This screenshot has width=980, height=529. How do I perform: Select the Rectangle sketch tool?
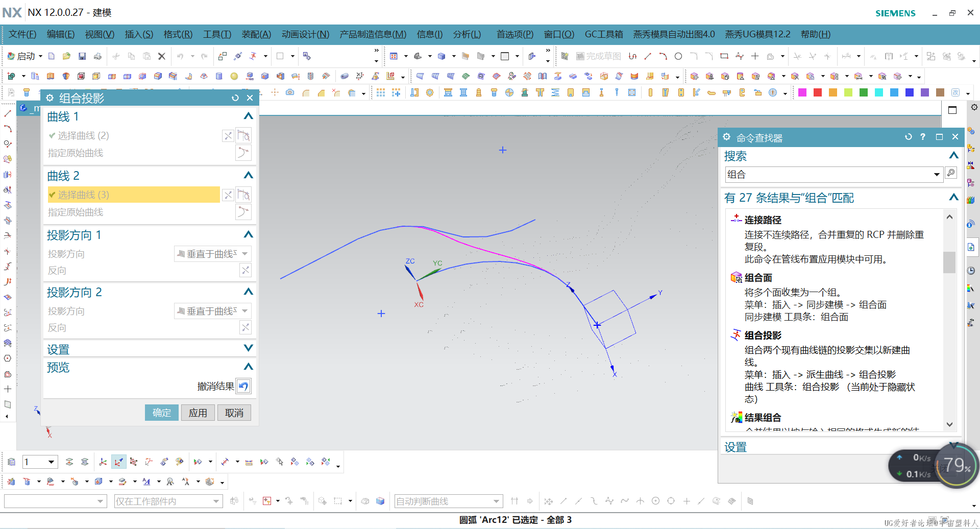coord(724,56)
